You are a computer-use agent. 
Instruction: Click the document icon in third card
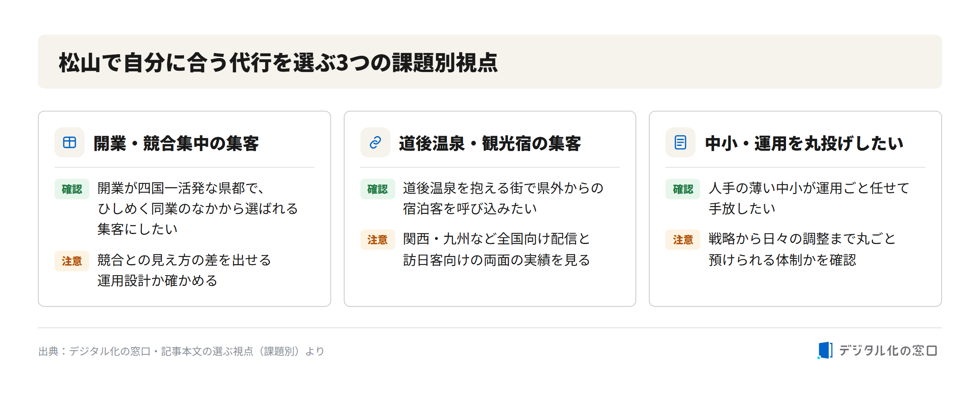coord(680,142)
